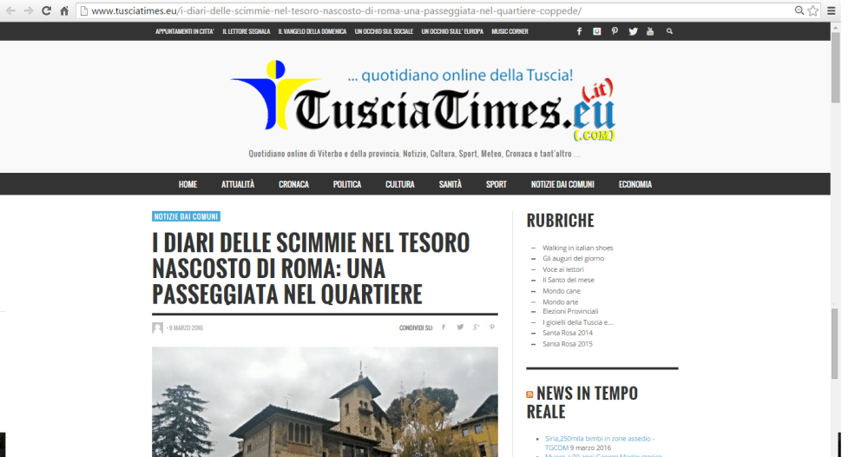
Task: Share the article on Facebook
Action: [x=443, y=328]
